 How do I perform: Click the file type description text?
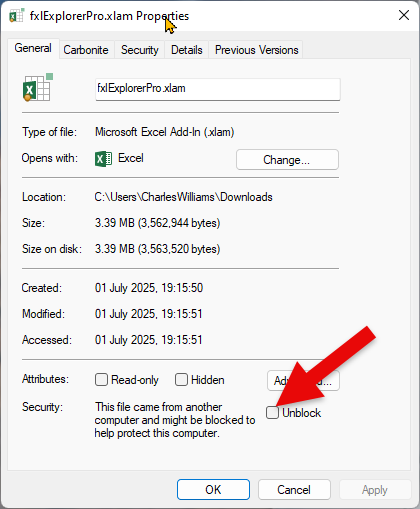pyautogui.click(x=165, y=132)
